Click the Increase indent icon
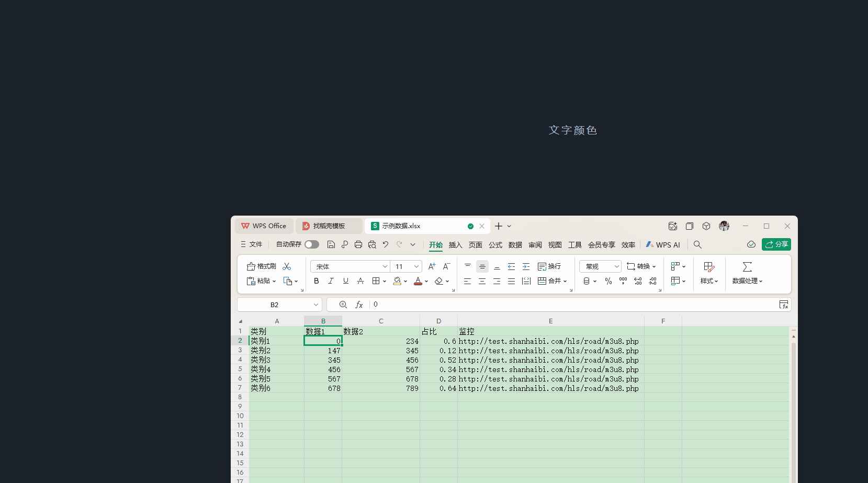Screen dimensions: 868x483 (x=526, y=266)
